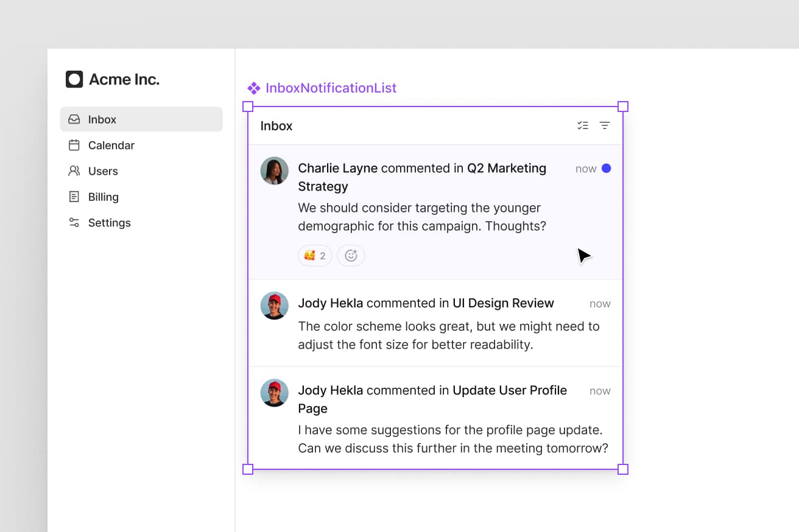Open the inbox filter icon

605,125
